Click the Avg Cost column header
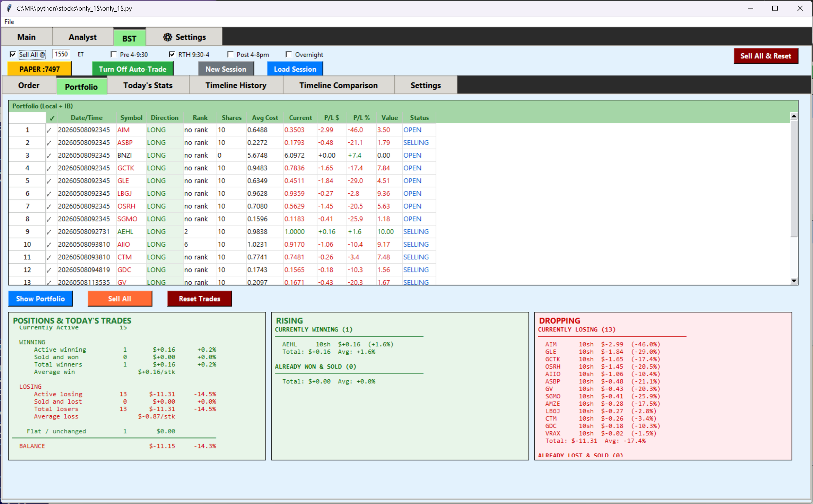This screenshot has width=813, height=504. click(x=265, y=118)
